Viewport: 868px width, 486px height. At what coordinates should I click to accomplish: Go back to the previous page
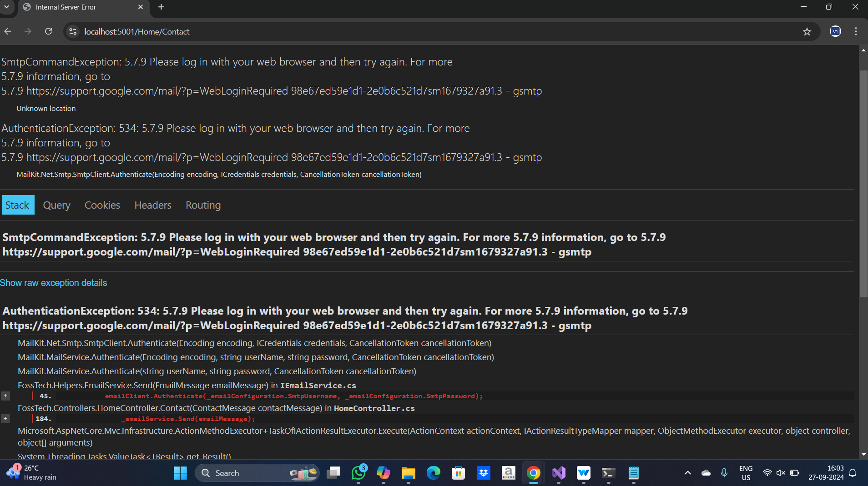[8, 31]
